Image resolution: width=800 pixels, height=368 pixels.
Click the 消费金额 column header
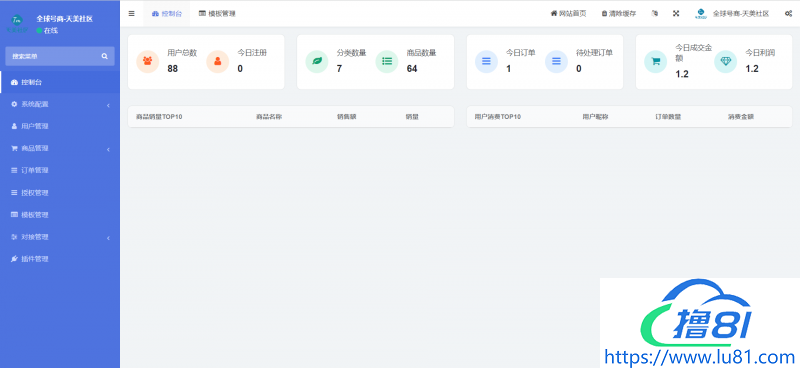[741, 117]
